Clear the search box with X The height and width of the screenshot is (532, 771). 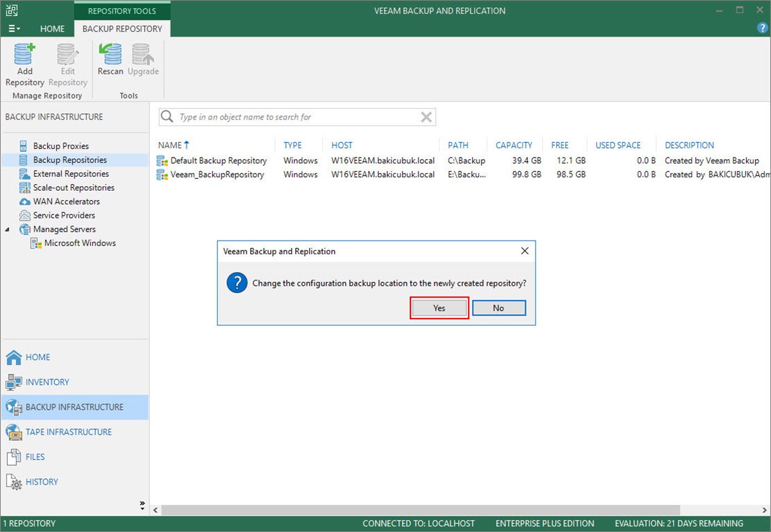click(x=426, y=117)
